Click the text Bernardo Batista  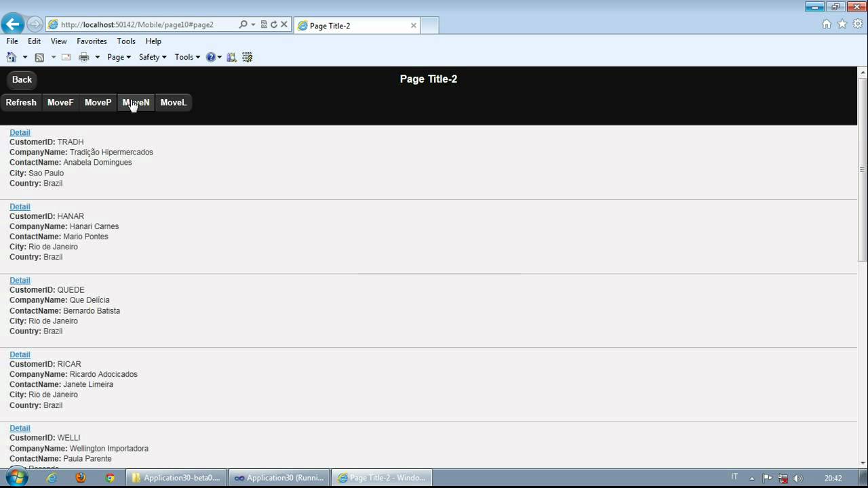click(92, 311)
